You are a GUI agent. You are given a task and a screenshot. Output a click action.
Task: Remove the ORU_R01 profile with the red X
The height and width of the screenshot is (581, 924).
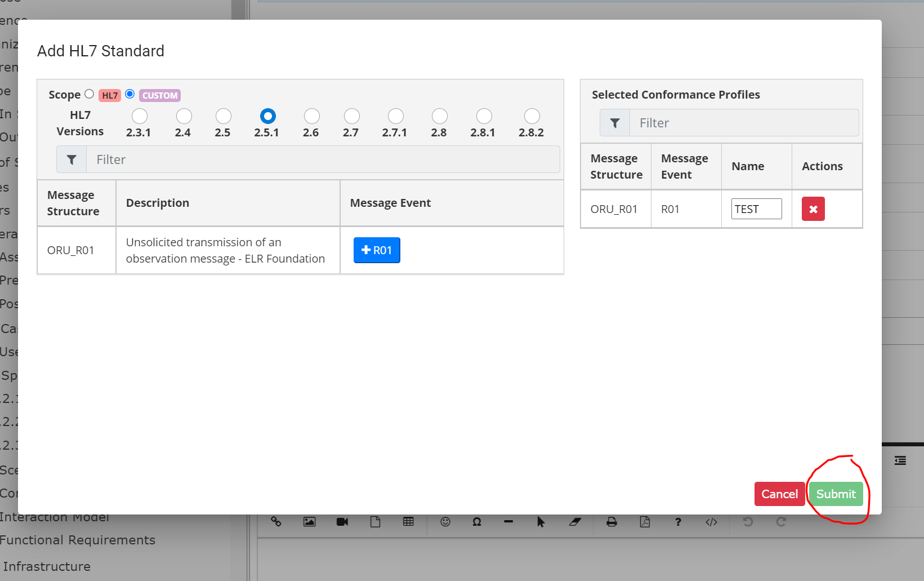[x=813, y=209]
